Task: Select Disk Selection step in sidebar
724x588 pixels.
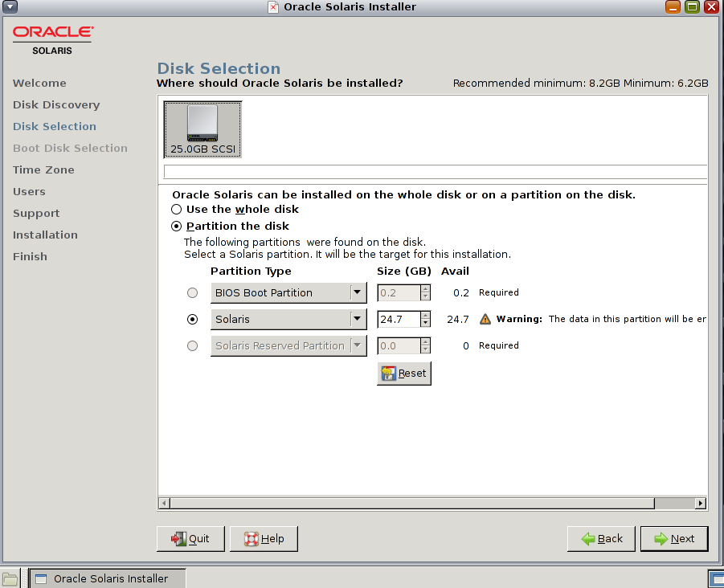Action: point(55,126)
